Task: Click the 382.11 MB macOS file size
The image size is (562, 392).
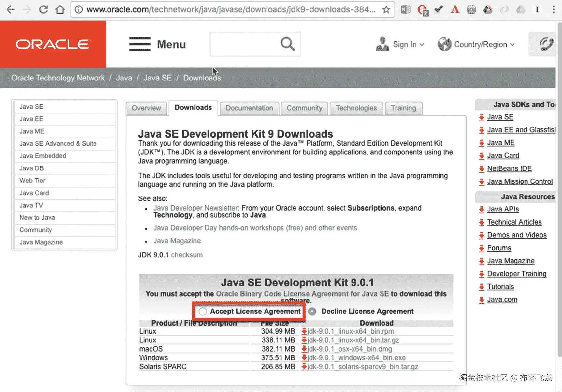Action: [x=278, y=349]
